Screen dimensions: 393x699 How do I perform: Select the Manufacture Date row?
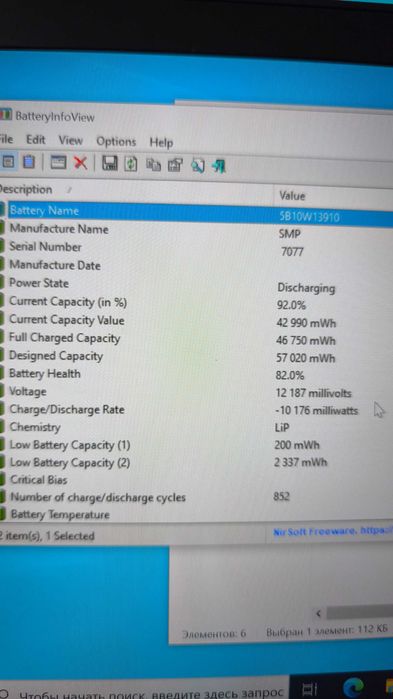coord(196,266)
